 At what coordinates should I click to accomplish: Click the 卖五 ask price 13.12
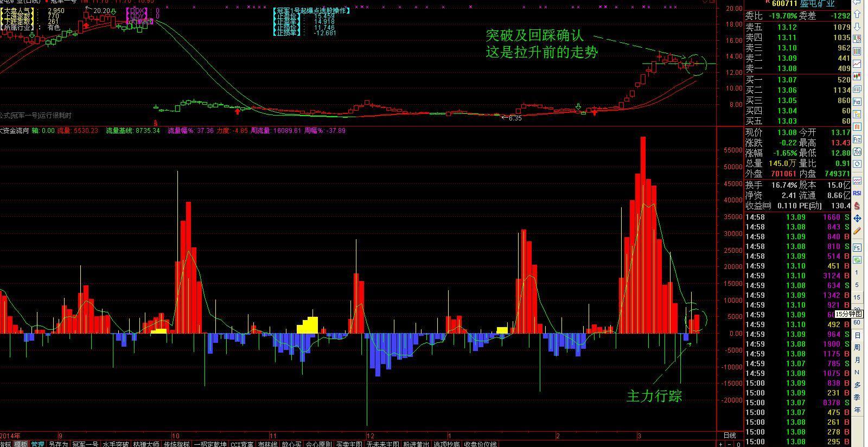coord(787,27)
